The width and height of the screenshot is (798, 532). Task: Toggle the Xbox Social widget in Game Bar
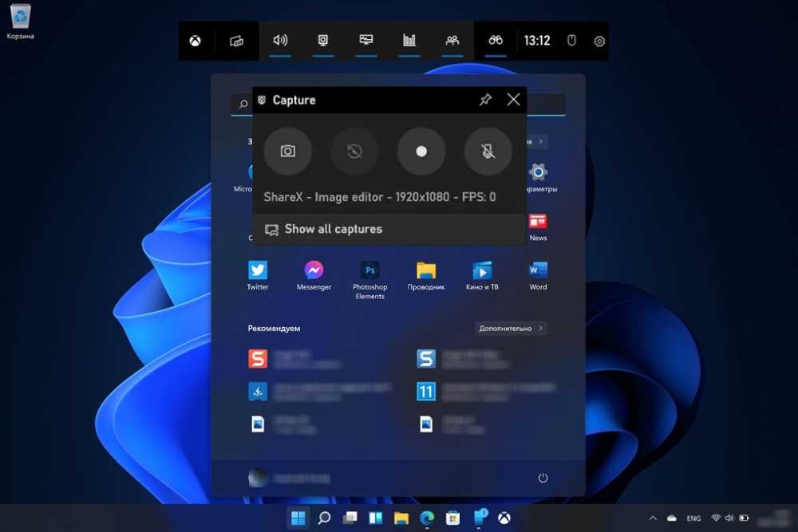[452, 41]
